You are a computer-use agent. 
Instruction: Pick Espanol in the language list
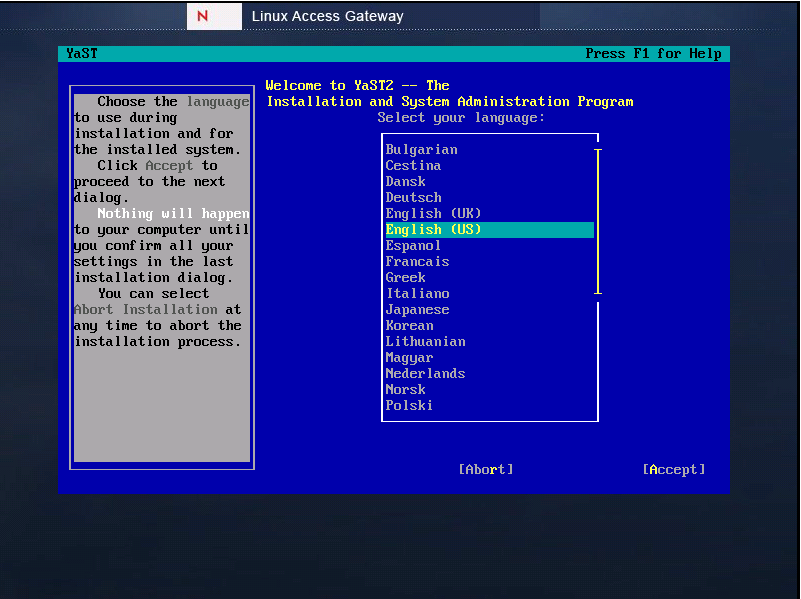point(489,246)
